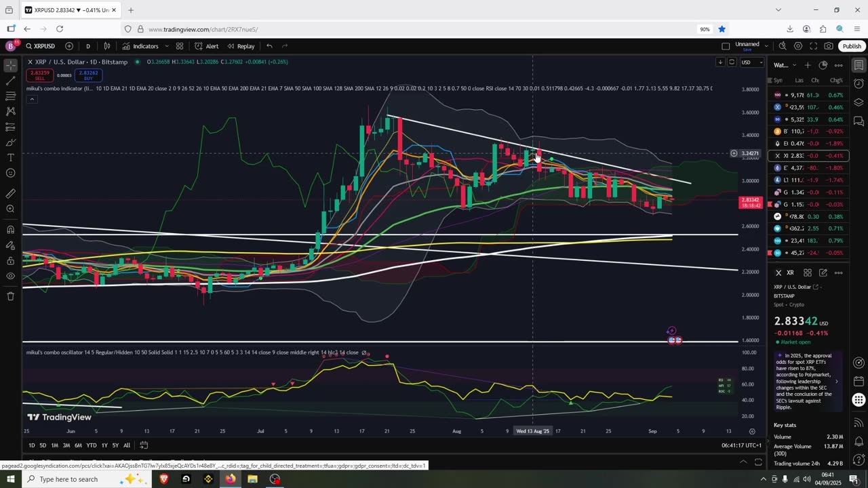Open Brave browser from taskbar
The width and height of the screenshot is (868, 488).
(x=163, y=479)
